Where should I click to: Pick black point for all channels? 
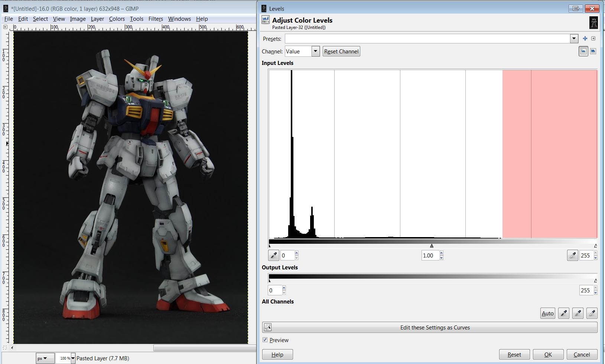click(564, 313)
